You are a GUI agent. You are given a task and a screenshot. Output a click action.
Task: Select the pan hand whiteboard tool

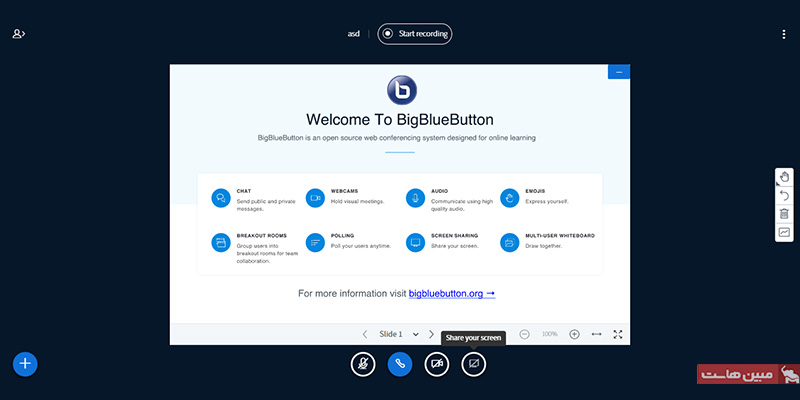(x=784, y=177)
